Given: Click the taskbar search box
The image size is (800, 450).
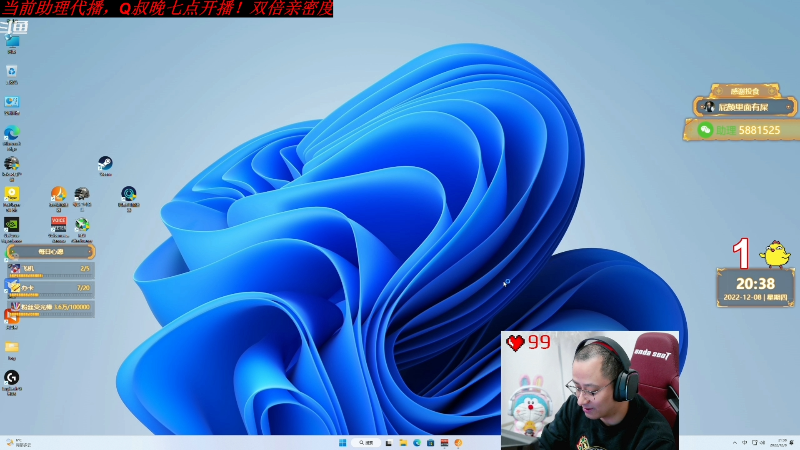Looking at the screenshot, I should pyautogui.click(x=366, y=443).
